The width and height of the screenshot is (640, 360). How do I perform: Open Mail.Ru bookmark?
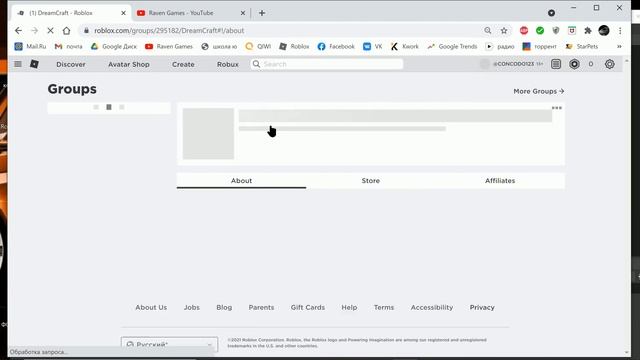click(31, 47)
